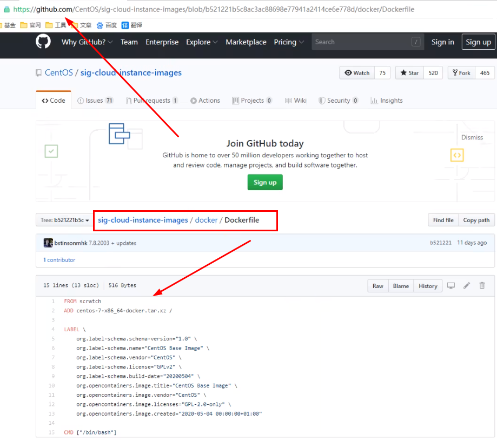Click the Find file button

pyautogui.click(x=443, y=220)
